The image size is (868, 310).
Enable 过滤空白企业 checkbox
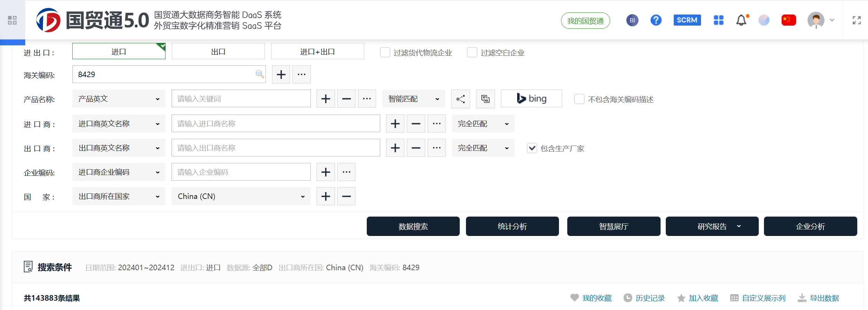pos(472,52)
